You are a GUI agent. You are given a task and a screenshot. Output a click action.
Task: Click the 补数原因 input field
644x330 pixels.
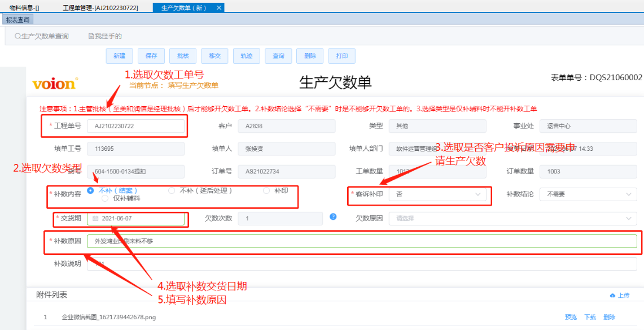click(362, 241)
